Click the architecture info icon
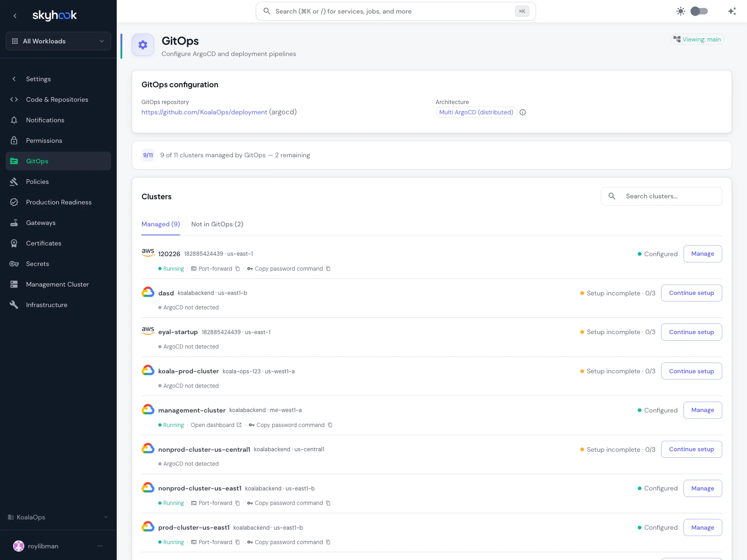This screenshot has width=747, height=560. tap(523, 112)
